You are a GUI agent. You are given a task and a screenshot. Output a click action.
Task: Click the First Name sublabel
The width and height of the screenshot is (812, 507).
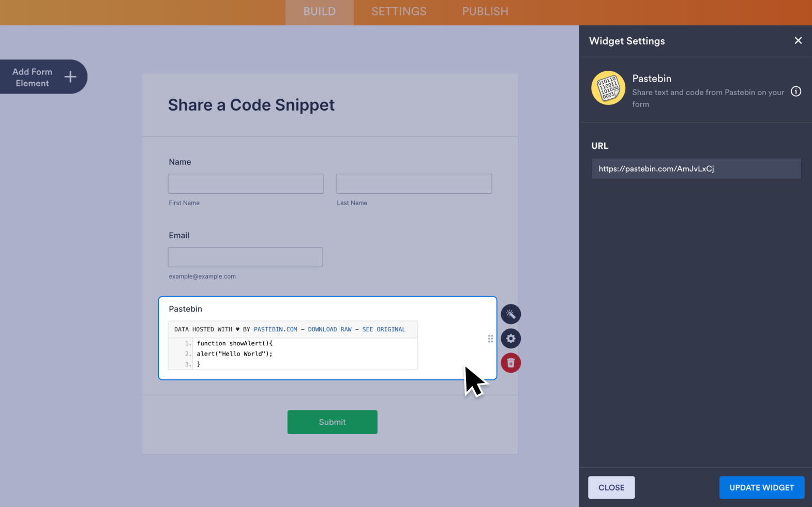pyautogui.click(x=184, y=203)
